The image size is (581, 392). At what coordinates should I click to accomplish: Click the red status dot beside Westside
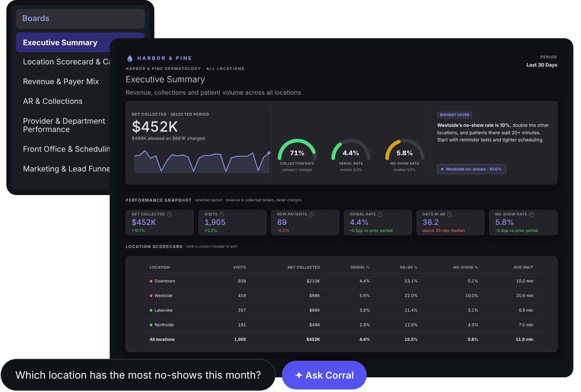(151, 296)
